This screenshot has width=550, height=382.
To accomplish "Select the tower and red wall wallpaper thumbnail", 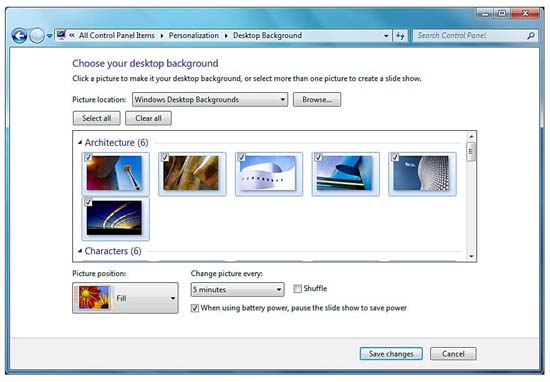I will click(x=115, y=174).
